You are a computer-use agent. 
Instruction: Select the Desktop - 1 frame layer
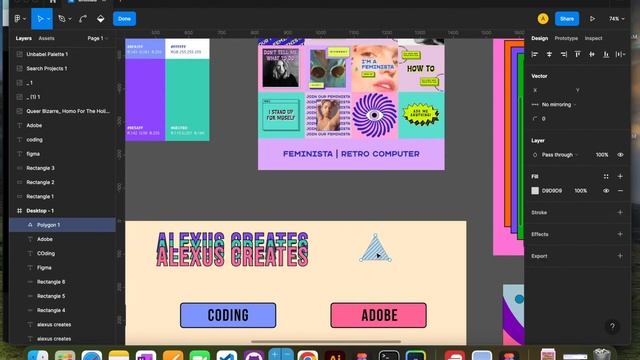click(x=62, y=211)
